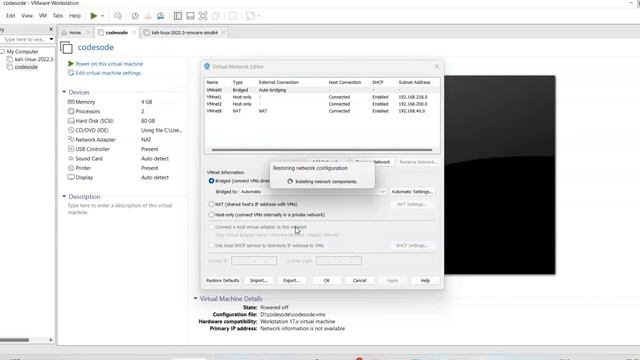Close the Home tab with its X
Viewport: 640px width, 360px height.
[x=88, y=32]
